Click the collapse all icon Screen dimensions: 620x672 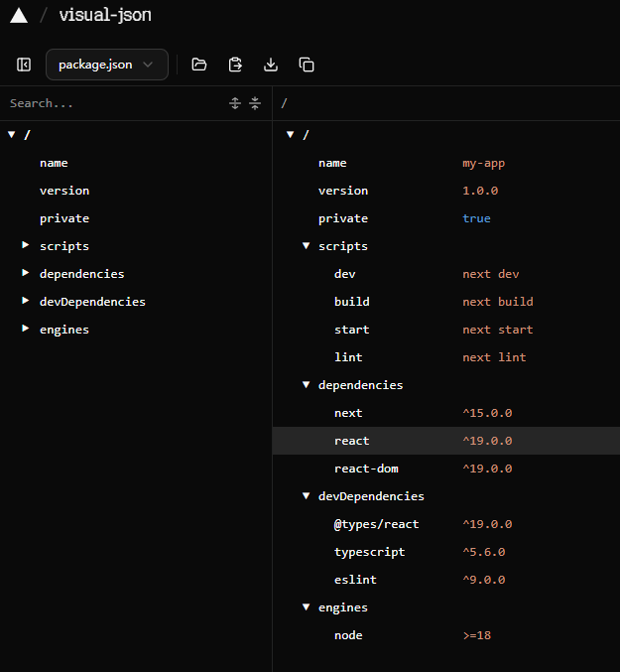pos(255,103)
